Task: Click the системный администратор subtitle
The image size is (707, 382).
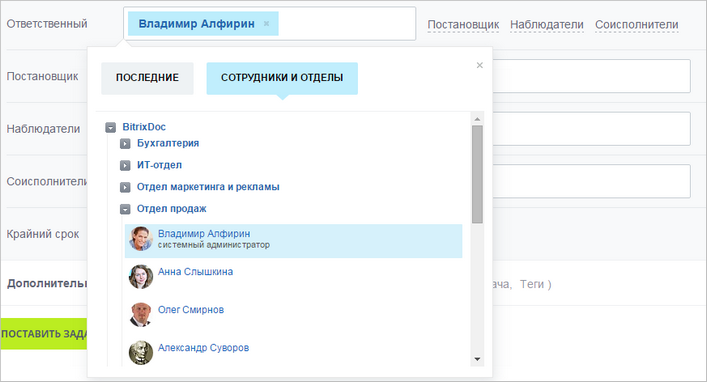Action: 214,245
